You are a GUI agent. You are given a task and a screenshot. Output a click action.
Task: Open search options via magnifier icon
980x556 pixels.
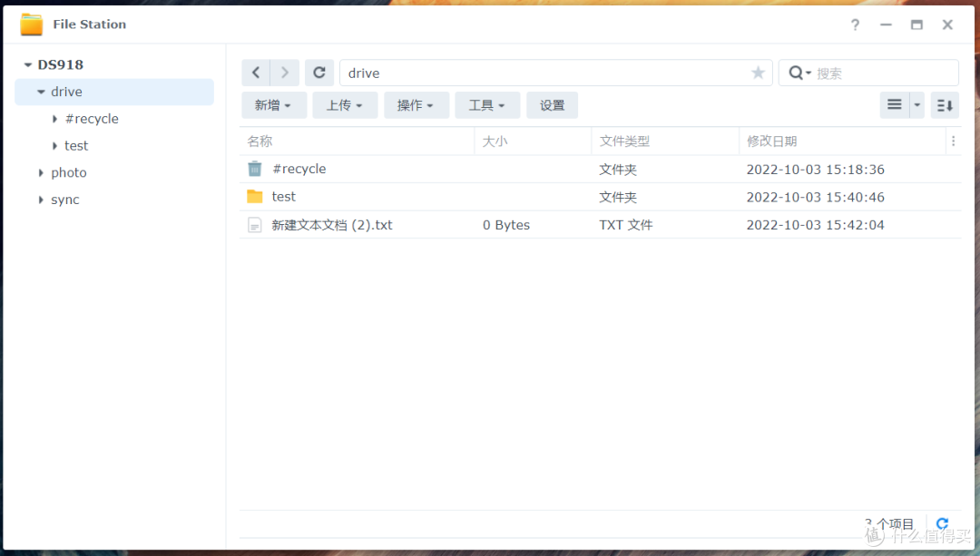(x=799, y=73)
